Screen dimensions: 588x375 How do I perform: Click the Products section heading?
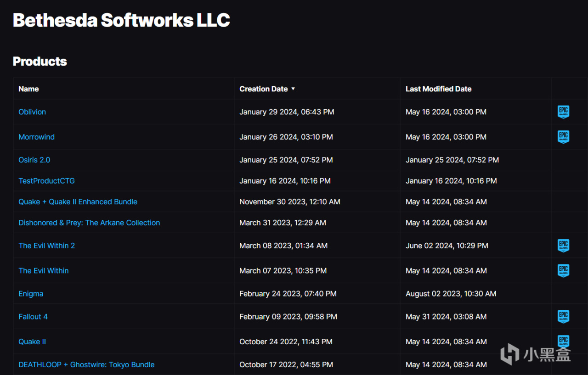pyautogui.click(x=40, y=62)
